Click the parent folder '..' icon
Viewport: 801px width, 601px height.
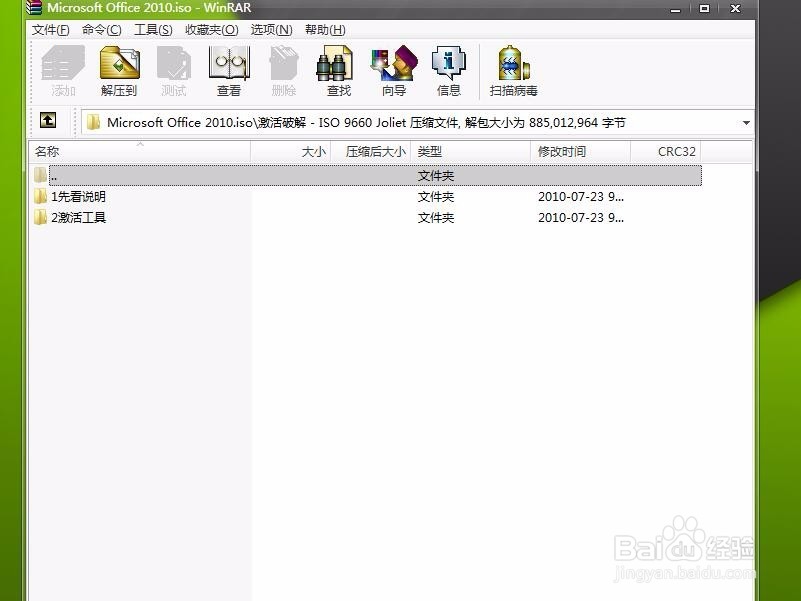[40, 175]
